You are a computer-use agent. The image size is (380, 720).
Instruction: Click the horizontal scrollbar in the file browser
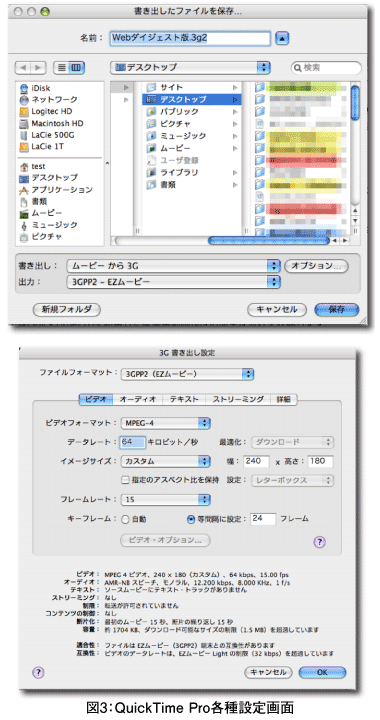pyautogui.click(x=232, y=240)
